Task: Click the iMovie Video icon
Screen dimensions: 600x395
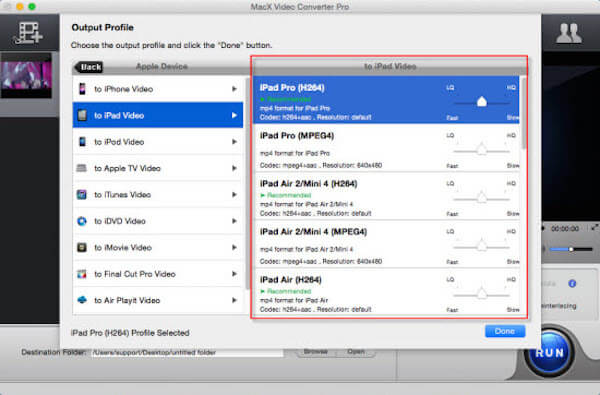Action: coord(82,247)
